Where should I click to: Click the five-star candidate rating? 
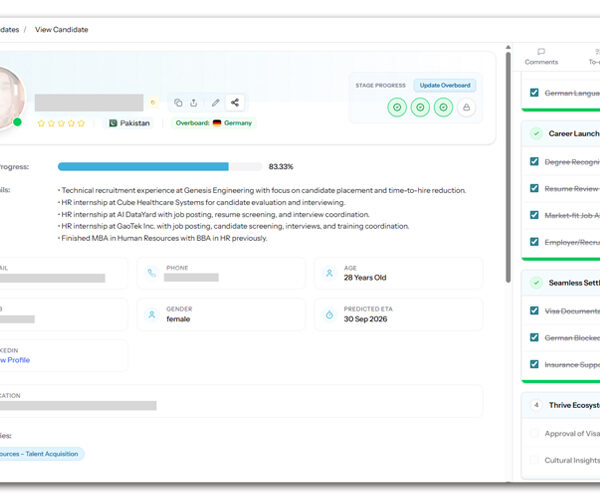(61, 123)
